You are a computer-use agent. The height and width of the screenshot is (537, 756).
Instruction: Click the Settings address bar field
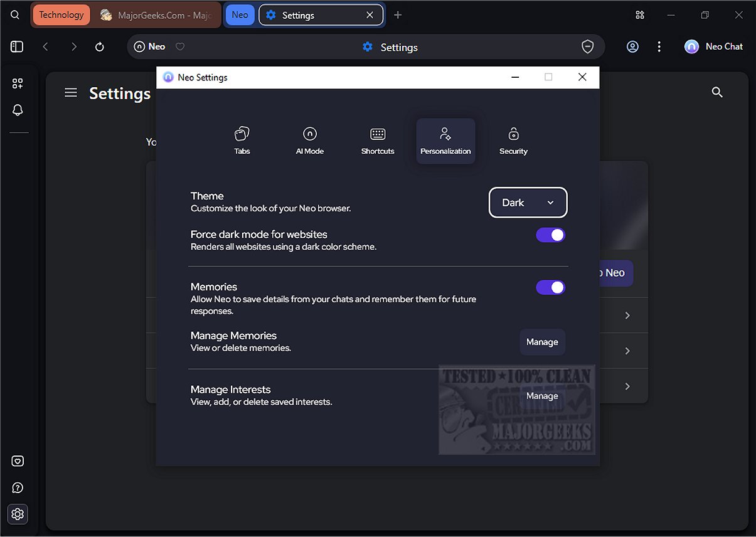[x=366, y=46]
